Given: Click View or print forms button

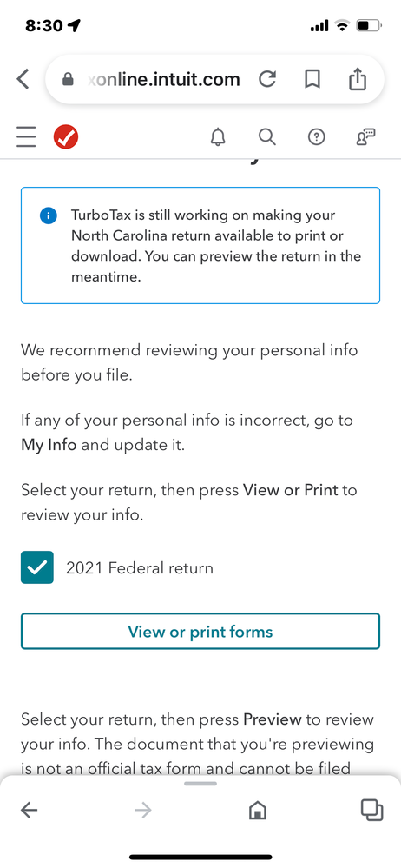Looking at the screenshot, I should 200,631.
